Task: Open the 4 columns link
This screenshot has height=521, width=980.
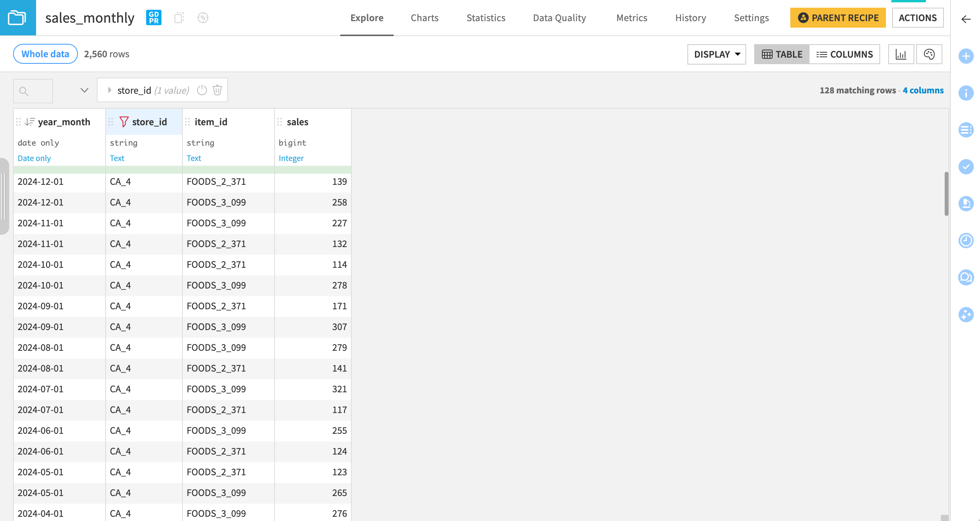Action: [x=923, y=90]
